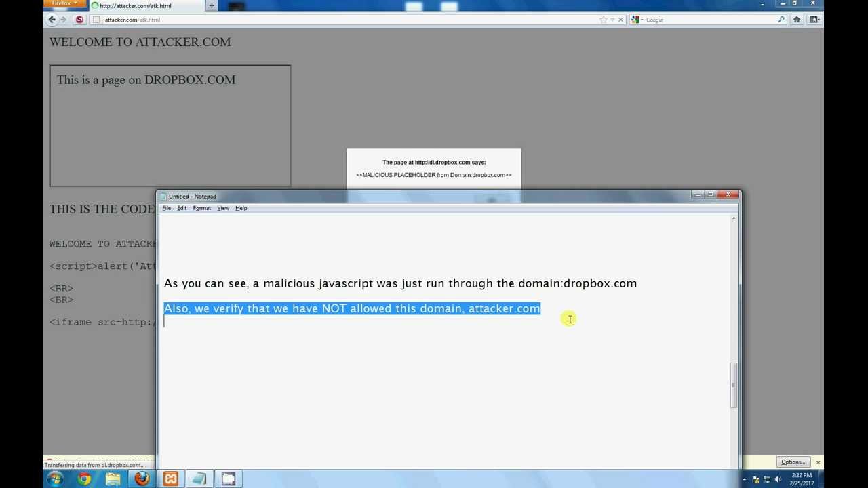Click the red NoScript S icon

[79, 20]
